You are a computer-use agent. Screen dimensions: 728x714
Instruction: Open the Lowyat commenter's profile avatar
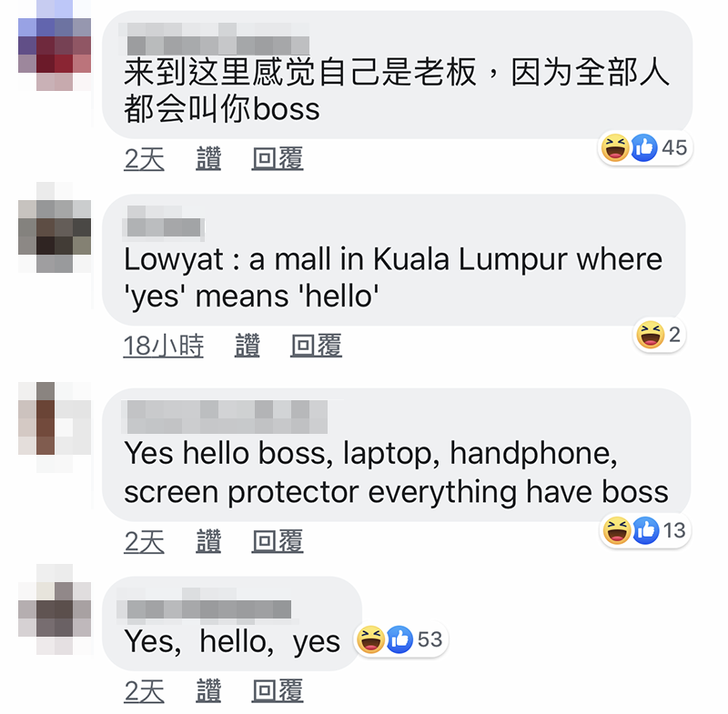(55, 227)
